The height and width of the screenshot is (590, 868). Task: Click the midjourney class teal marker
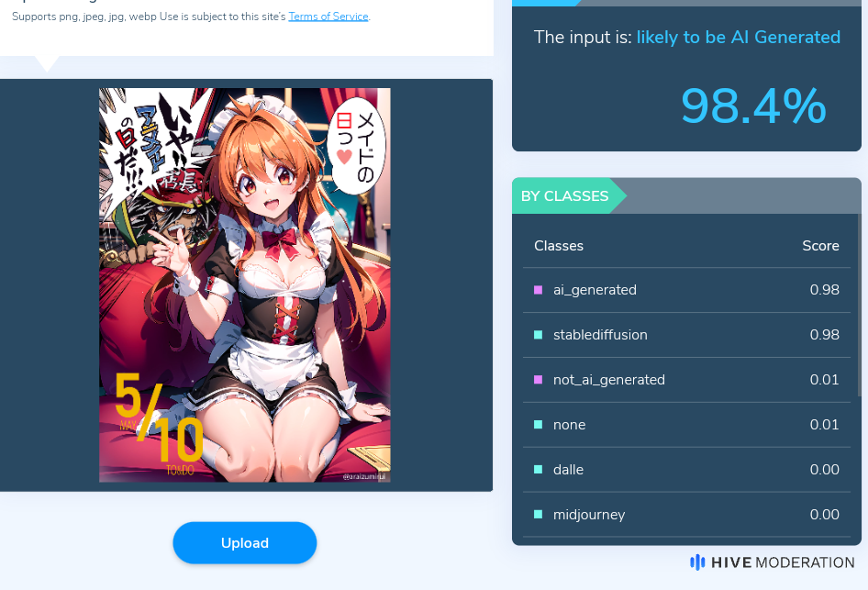538,514
